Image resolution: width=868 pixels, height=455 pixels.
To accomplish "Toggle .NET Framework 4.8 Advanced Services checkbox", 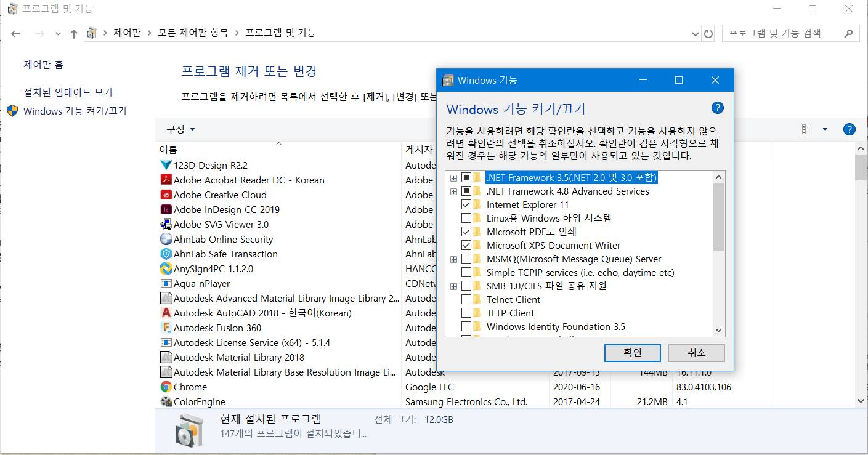I will [x=466, y=191].
